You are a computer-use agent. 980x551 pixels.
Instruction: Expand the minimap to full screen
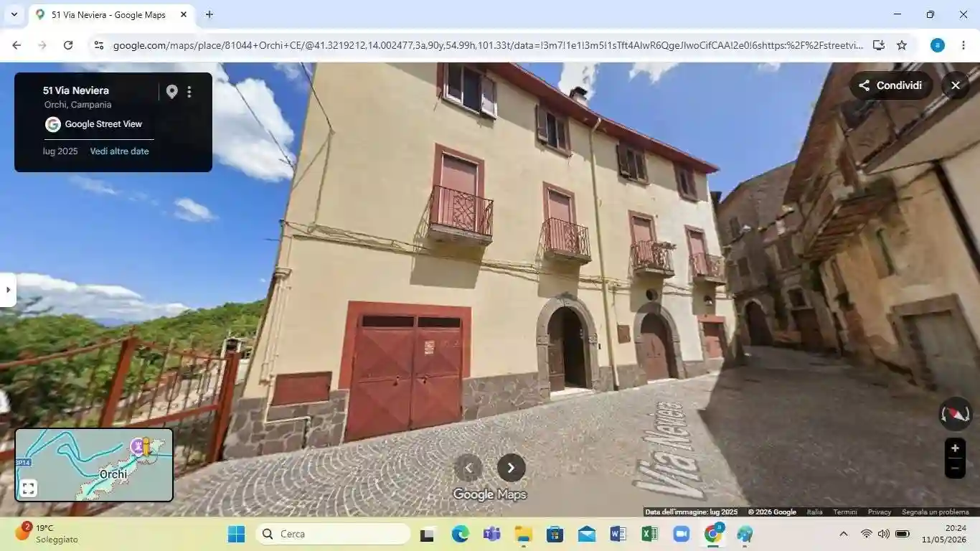pyautogui.click(x=28, y=489)
